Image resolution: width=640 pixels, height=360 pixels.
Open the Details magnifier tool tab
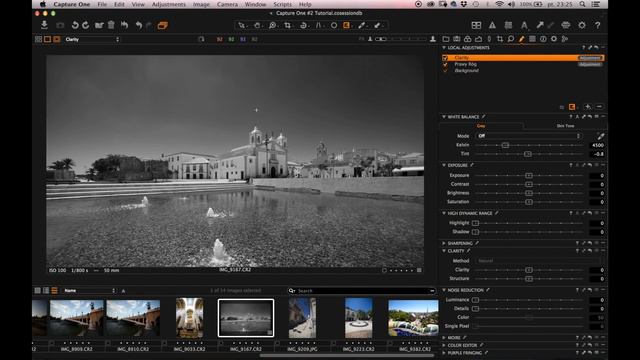coord(511,39)
